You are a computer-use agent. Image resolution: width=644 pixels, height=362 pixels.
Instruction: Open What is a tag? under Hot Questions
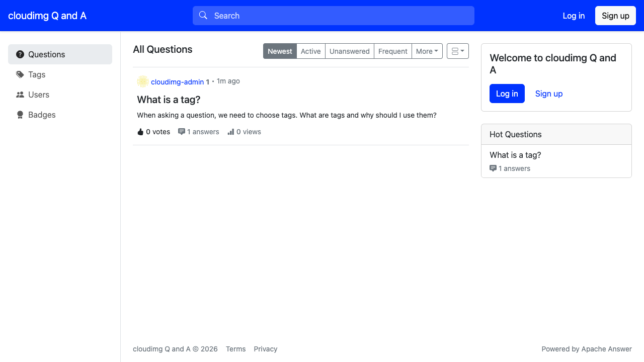tap(515, 155)
